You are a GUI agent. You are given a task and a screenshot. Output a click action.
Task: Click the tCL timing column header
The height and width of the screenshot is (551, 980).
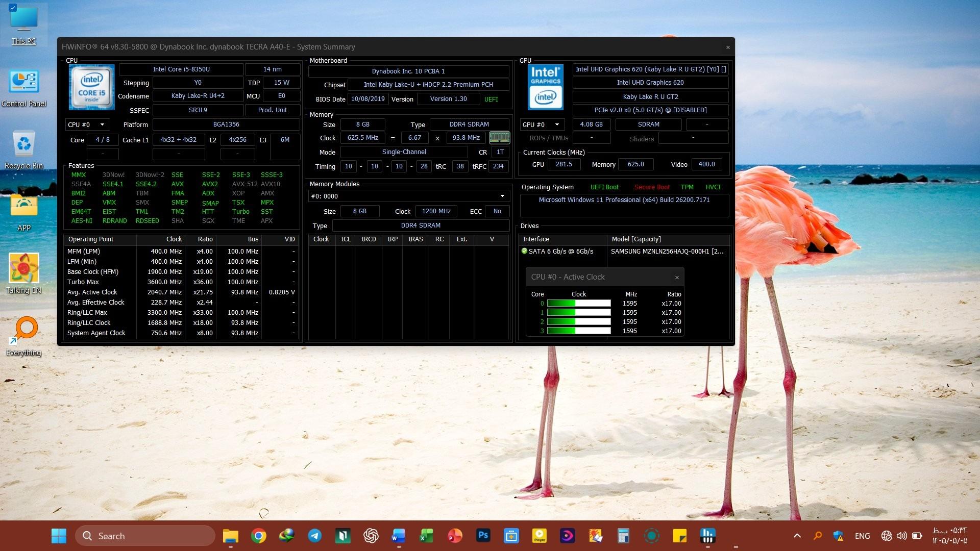click(346, 239)
